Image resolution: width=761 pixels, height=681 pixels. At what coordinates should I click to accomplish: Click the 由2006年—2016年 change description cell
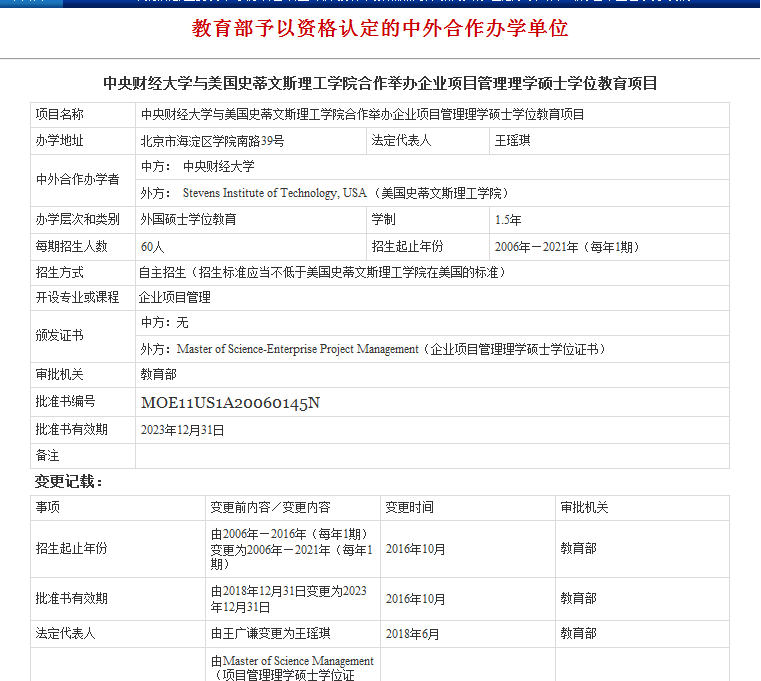point(292,549)
